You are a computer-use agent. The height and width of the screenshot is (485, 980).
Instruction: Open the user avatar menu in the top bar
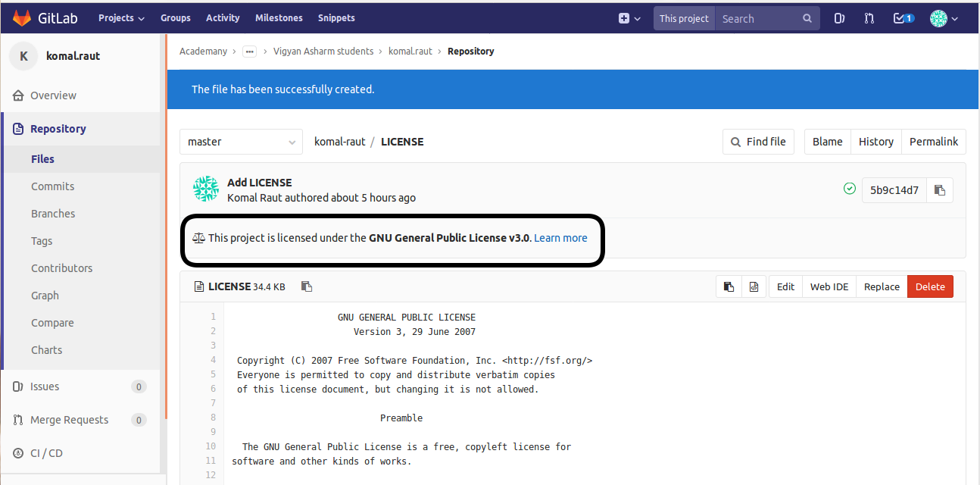click(x=944, y=18)
